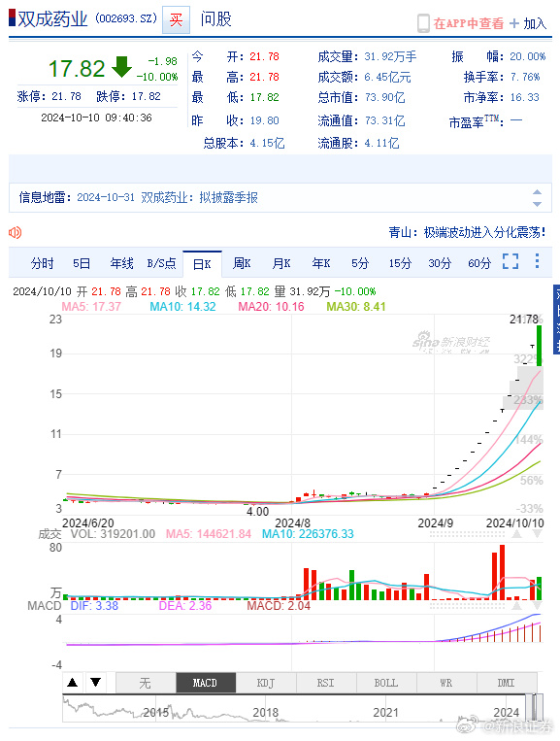Switch to 30分 minute chart tab
The image size is (560, 741).
440,263
